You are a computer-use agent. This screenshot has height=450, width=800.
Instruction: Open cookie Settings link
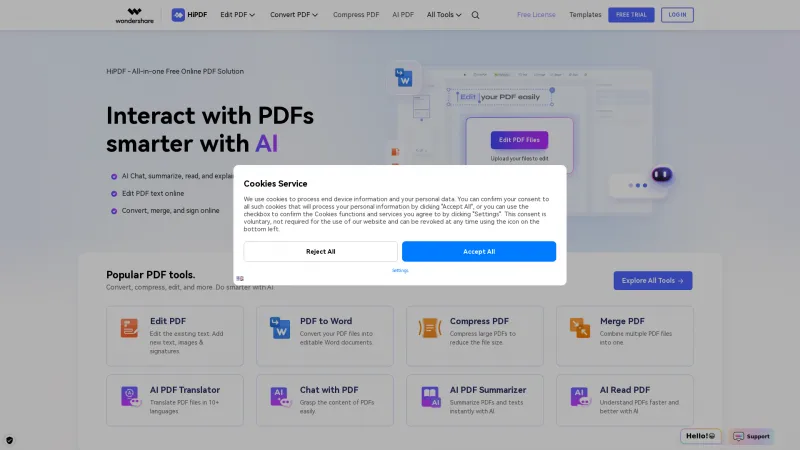tap(400, 270)
